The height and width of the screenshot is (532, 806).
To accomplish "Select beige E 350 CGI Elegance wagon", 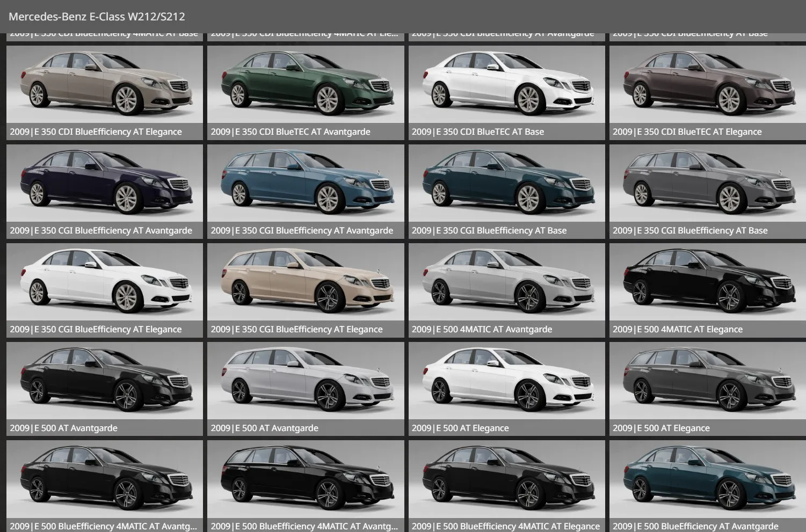I will (306, 290).
